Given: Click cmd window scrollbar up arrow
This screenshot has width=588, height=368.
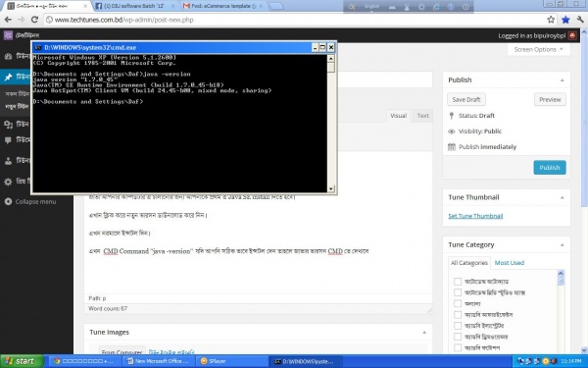Looking at the screenshot, I should (x=330, y=59).
